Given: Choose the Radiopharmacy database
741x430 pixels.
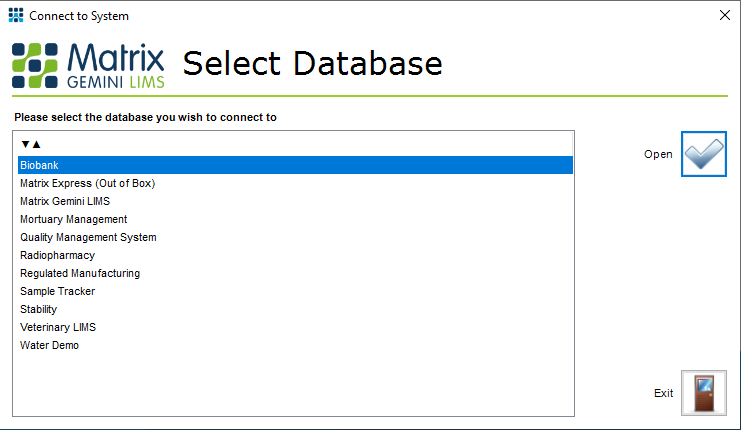Looking at the screenshot, I should pyautogui.click(x=57, y=255).
